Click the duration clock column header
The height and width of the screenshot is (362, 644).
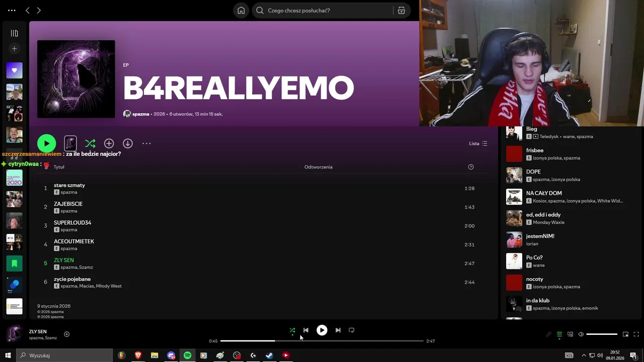(x=471, y=167)
